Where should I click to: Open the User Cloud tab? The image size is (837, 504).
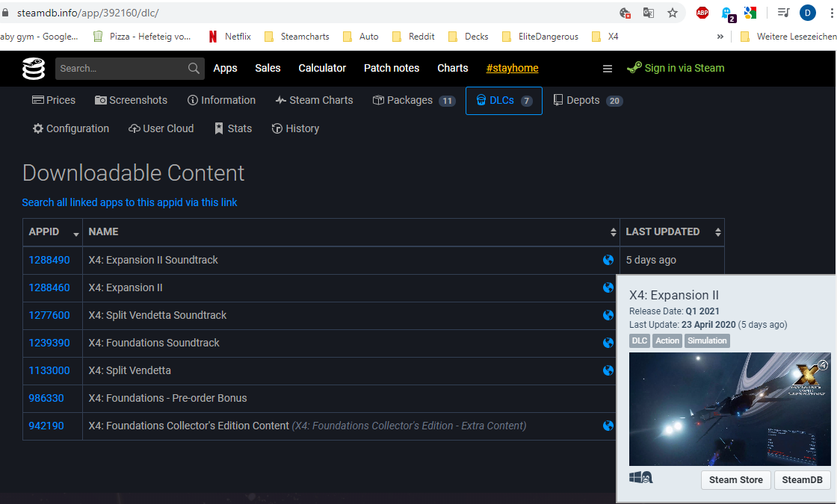pyautogui.click(x=161, y=128)
